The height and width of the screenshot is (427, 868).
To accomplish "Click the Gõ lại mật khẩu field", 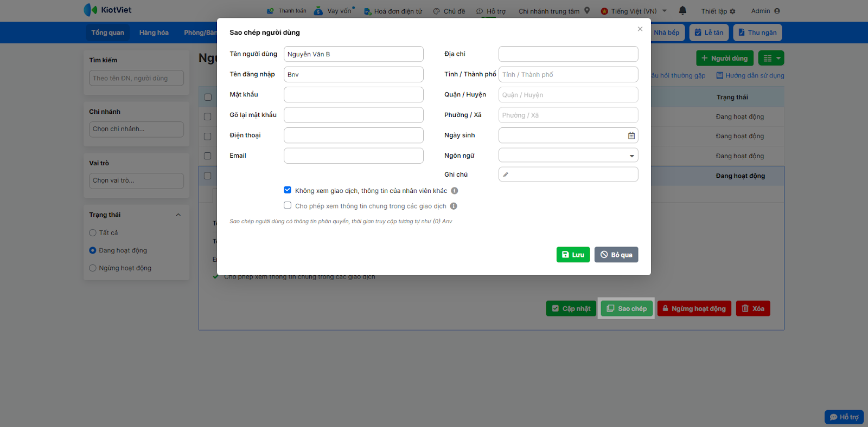I will 353,115.
